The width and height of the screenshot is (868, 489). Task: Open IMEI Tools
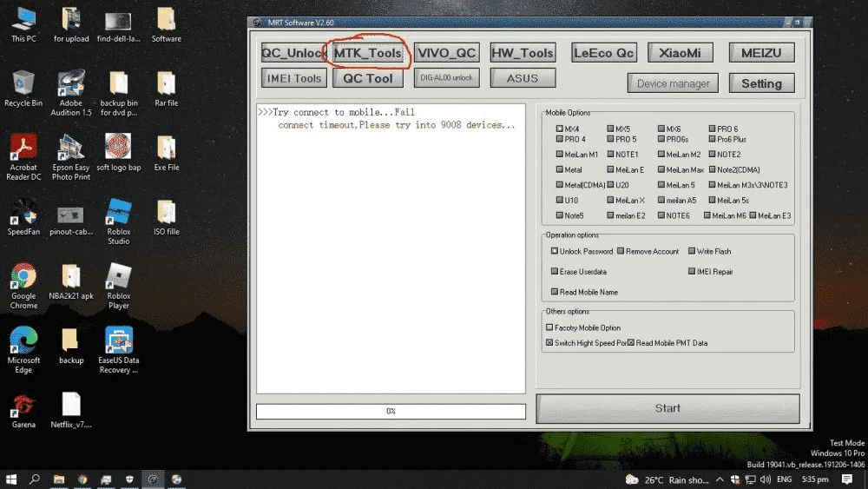point(294,78)
